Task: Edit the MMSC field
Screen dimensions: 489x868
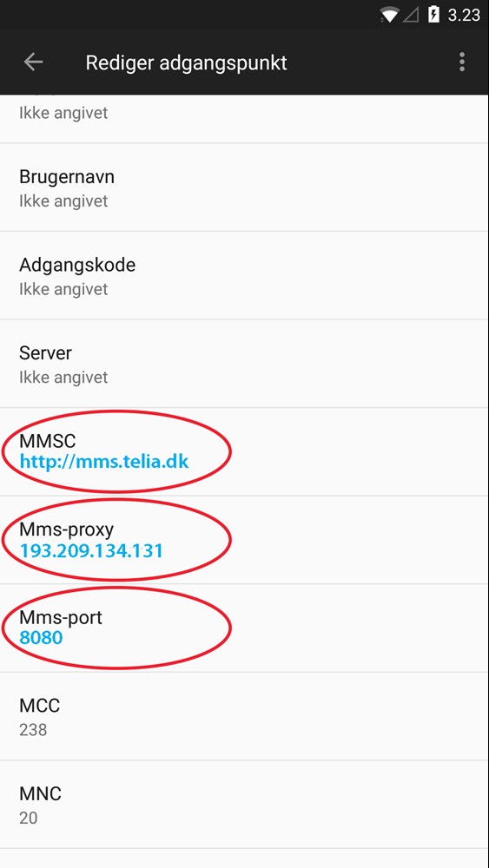Action: click(244, 451)
